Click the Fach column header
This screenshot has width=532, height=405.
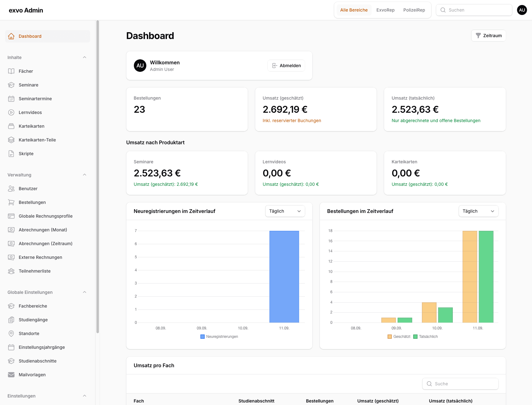coord(139,401)
